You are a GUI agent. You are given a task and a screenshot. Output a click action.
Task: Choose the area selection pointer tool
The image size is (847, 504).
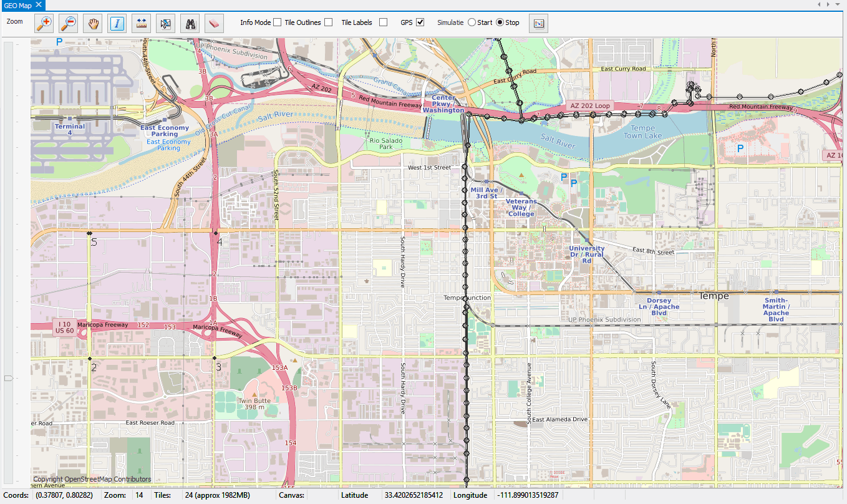tap(165, 23)
